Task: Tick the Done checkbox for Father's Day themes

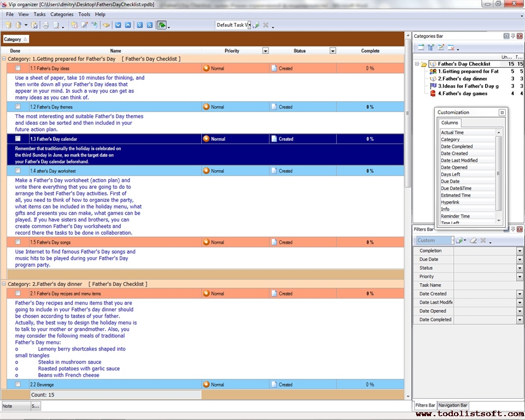Action: click(18, 107)
